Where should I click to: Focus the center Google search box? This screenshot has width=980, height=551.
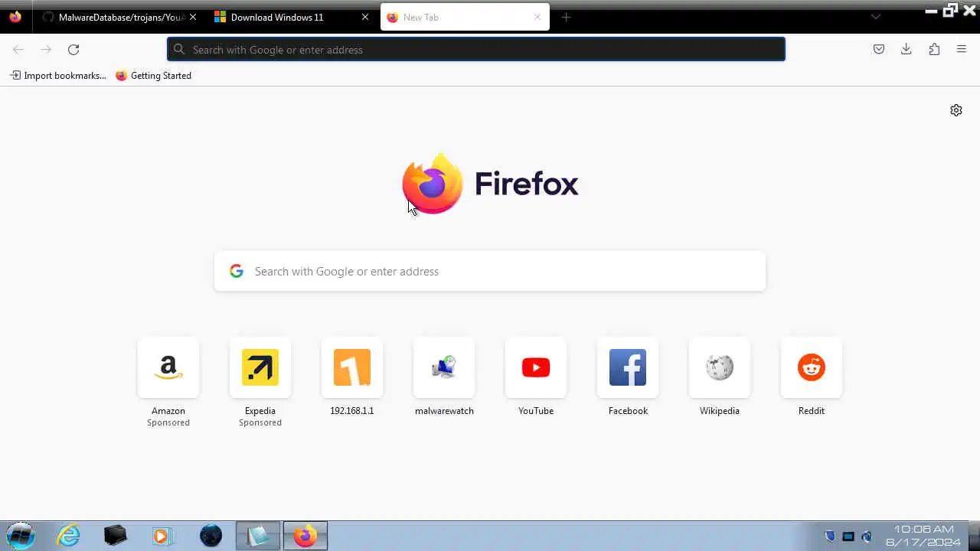(x=490, y=271)
